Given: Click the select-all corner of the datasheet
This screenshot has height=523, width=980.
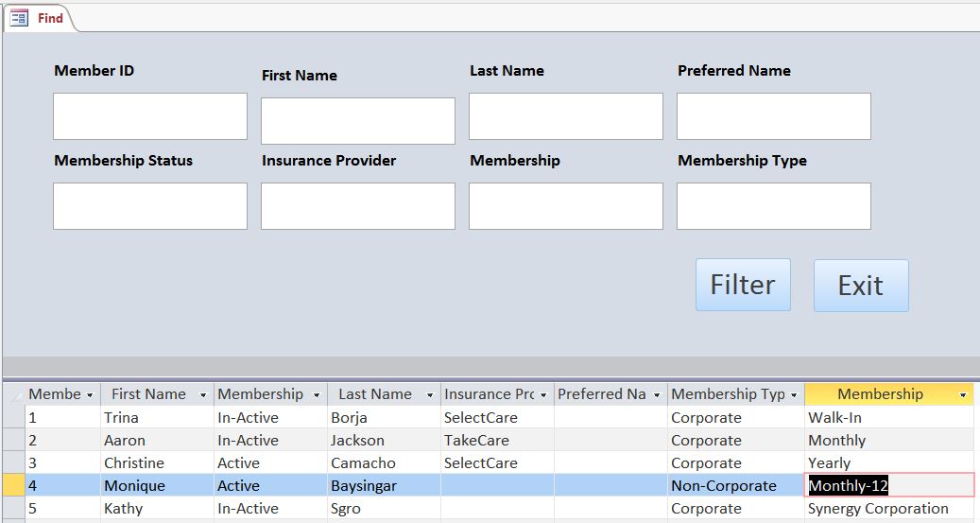Looking at the screenshot, I should tap(13, 394).
